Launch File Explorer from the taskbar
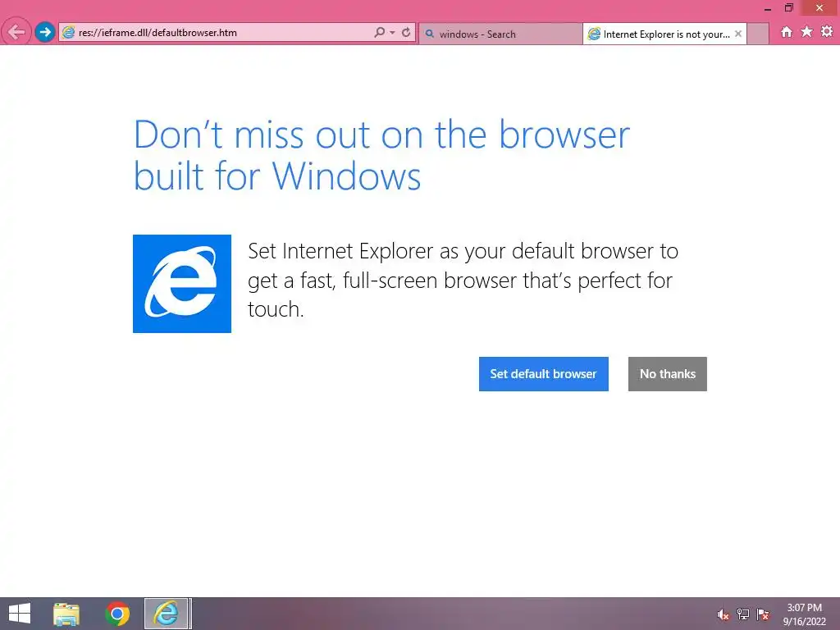This screenshot has width=840, height=630. click(x=66, y=614)
